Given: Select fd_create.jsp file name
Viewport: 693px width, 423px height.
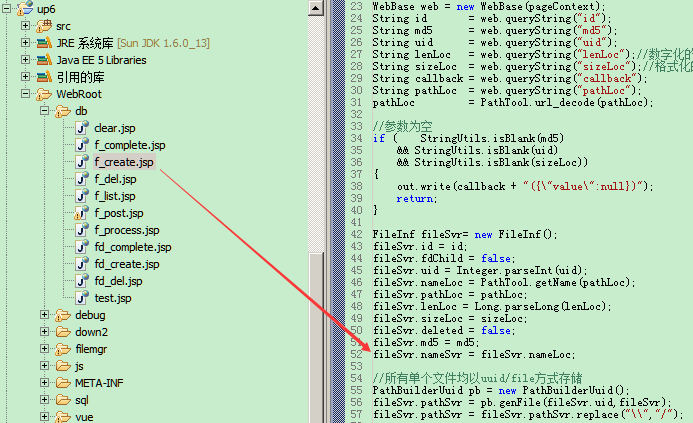Looking at the screenshot, I should click(126, 264).
